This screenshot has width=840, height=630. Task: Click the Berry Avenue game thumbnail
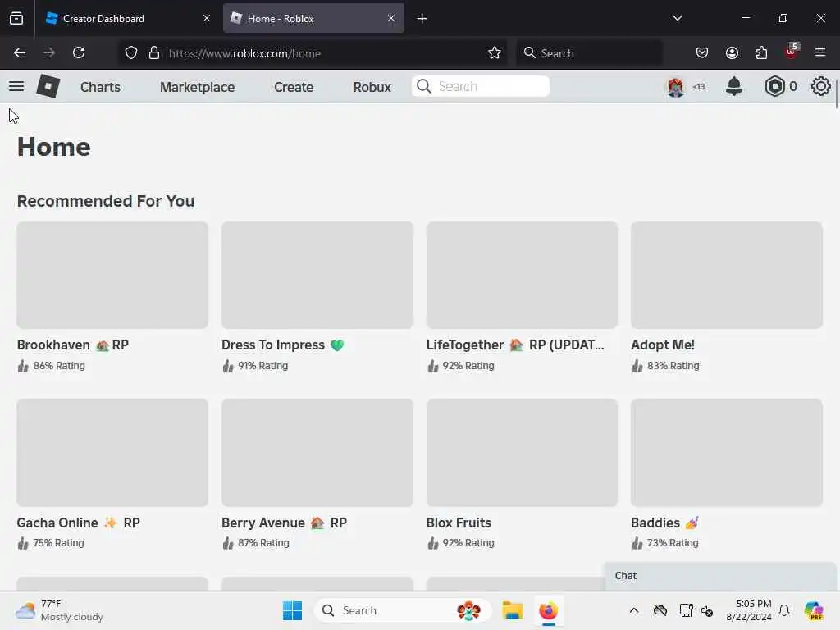click(317, 453)
